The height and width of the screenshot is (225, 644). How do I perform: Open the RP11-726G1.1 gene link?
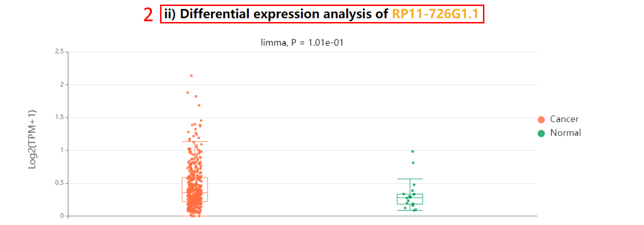tap(435, 14)
